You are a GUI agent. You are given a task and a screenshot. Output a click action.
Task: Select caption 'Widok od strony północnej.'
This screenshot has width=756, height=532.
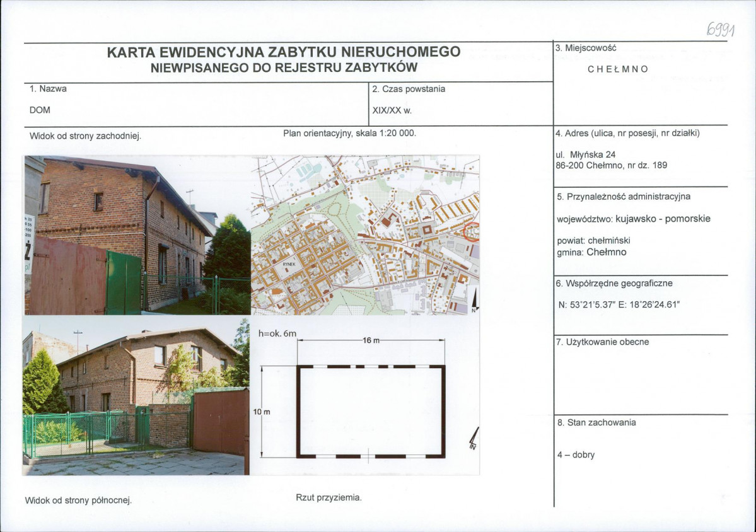click(79, 500)
